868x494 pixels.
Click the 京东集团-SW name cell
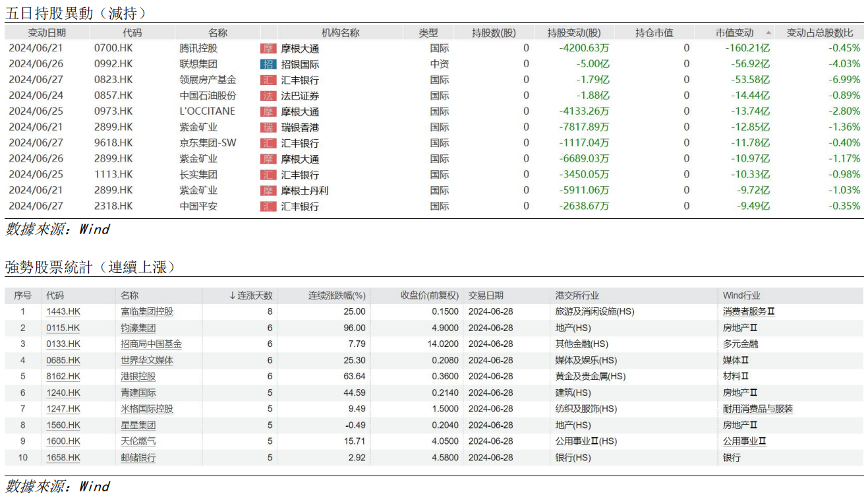208,143
